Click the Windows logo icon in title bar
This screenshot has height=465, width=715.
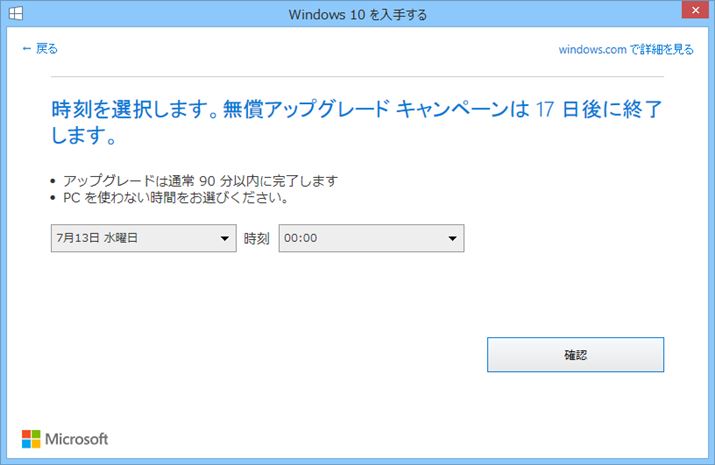point(16,13)
